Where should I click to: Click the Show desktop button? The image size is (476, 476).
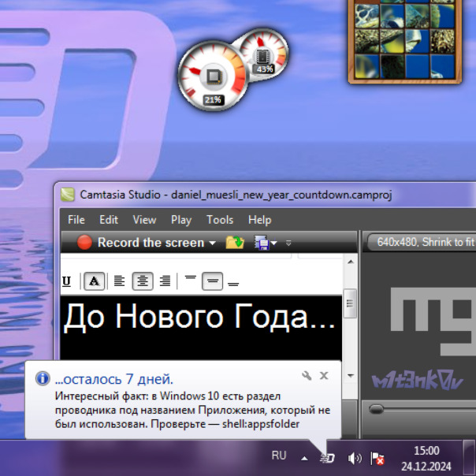tap(470, 458)
